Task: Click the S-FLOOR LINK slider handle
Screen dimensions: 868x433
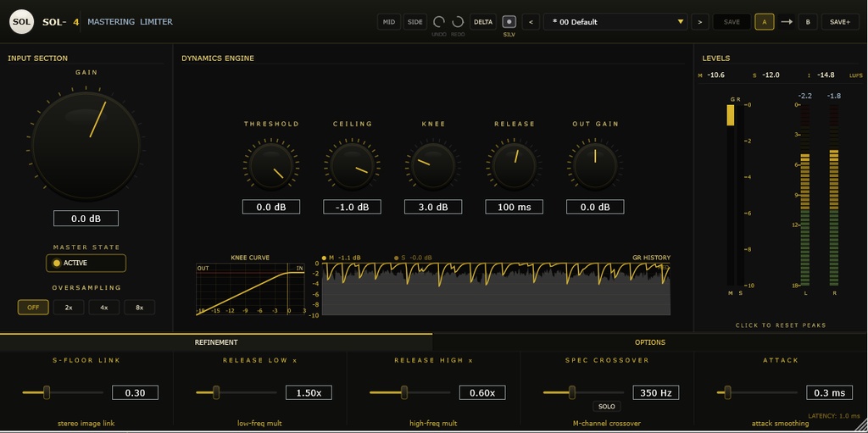Action: tap(47, 392)
